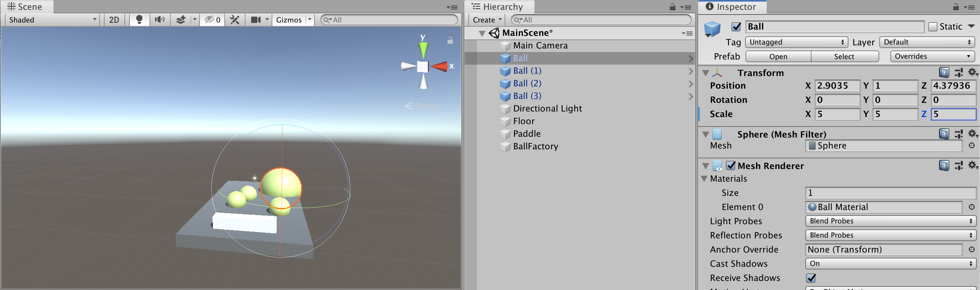Collapse the Transform component
Viewport: 980px width, 290px height.
click(706, 73)
